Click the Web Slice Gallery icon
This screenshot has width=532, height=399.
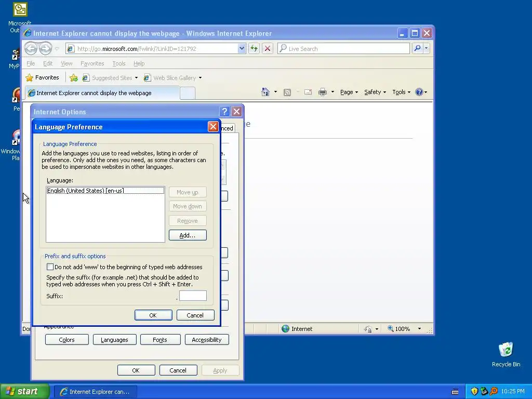147,78
